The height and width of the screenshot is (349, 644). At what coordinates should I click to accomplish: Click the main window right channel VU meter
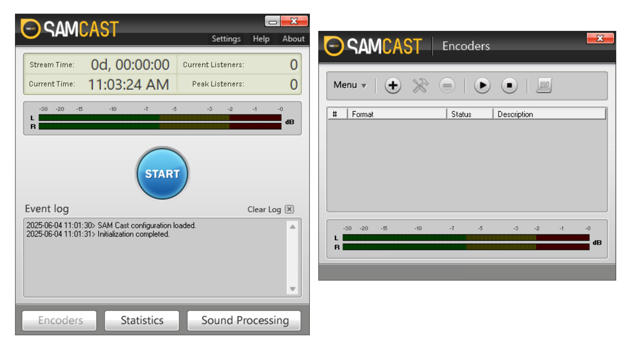coord(160,126)
